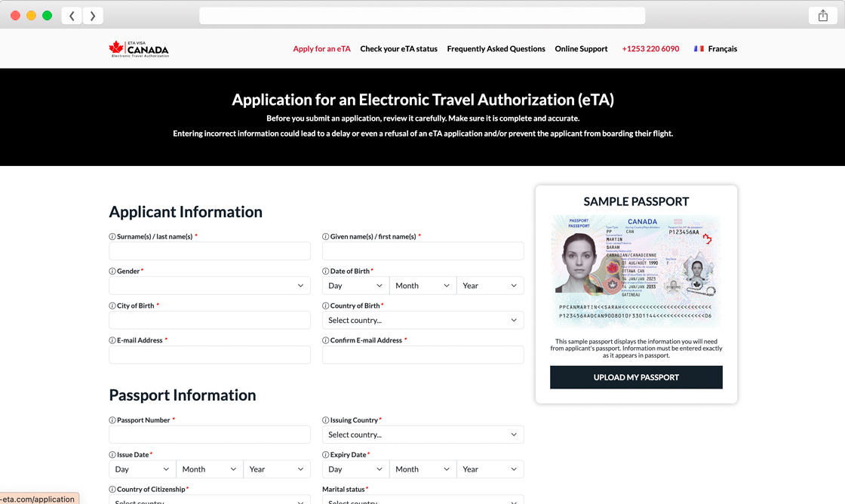Open the Issuing Country selector
Image resolution: width=845 pixels, height=504 pixels.
(x=422, y=435)
